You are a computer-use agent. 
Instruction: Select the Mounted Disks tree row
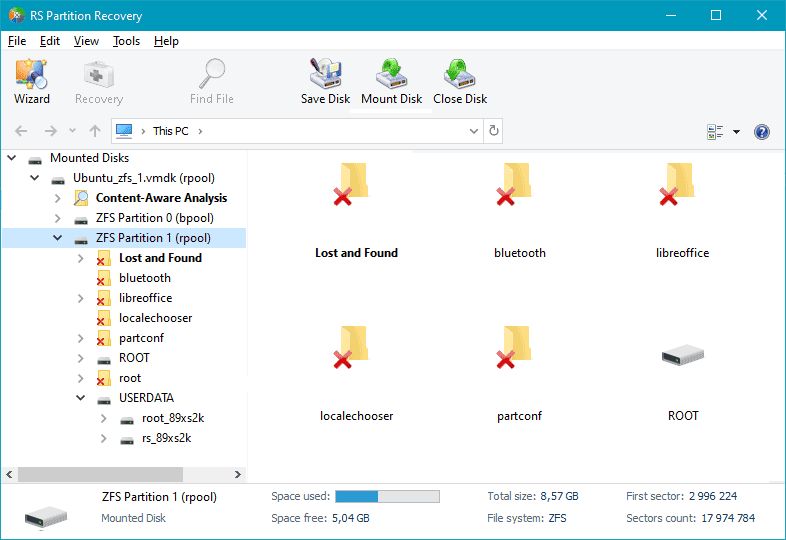point(89,158)
